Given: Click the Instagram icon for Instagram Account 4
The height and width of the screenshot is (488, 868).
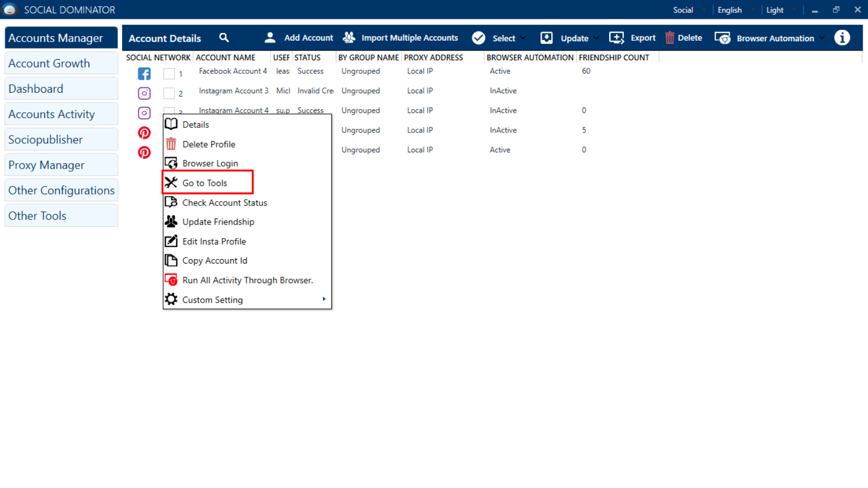Looking at the screenshot, I should [144, 113].
